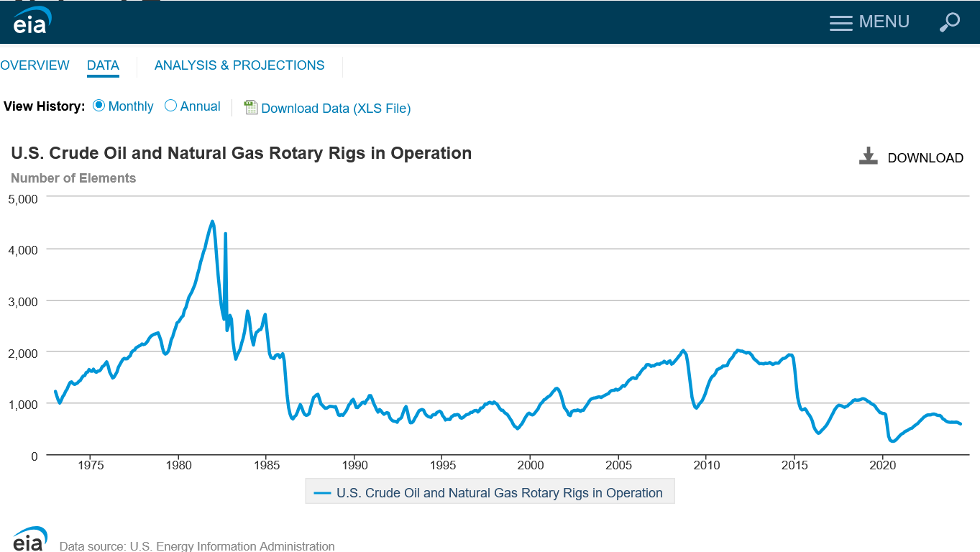The image size is (980, 552).
Task: Click the Monthly text label link
Action: [x=131, y=106]
